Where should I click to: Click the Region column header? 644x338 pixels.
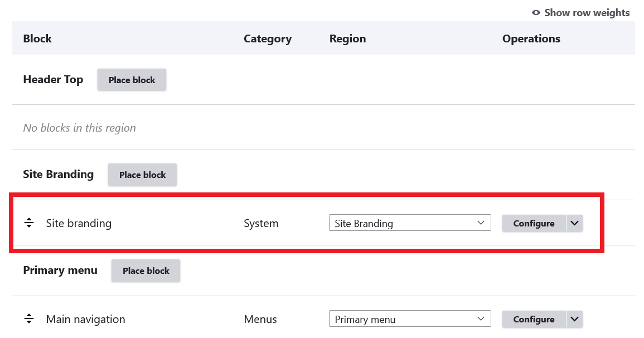click(x=347, y=38)
